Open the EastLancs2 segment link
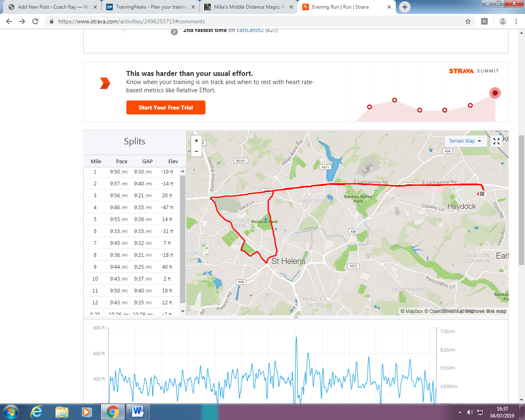This screenshot has height=420, width=525. pyautogui.click(x=250, y=30)
